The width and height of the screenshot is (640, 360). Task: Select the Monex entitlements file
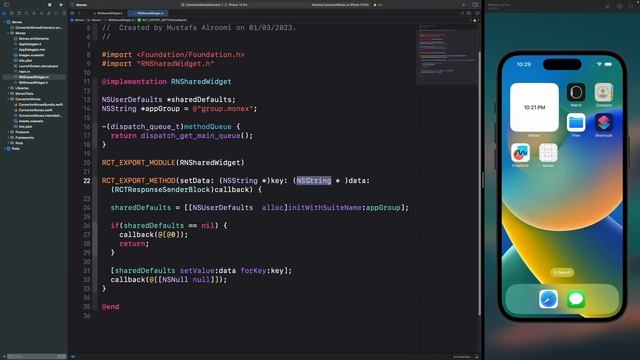tap(33, 39)
